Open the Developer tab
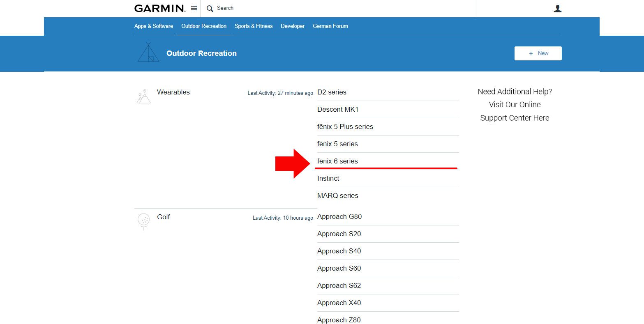Viewport: 644px width, 324px height. click(293, 26)
